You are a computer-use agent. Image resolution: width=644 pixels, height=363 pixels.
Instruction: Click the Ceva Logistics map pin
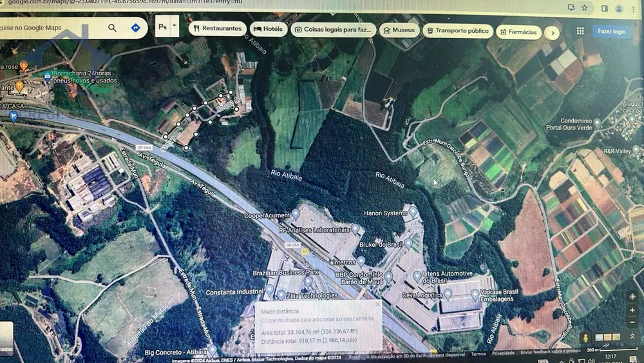[x=448, y=294]
